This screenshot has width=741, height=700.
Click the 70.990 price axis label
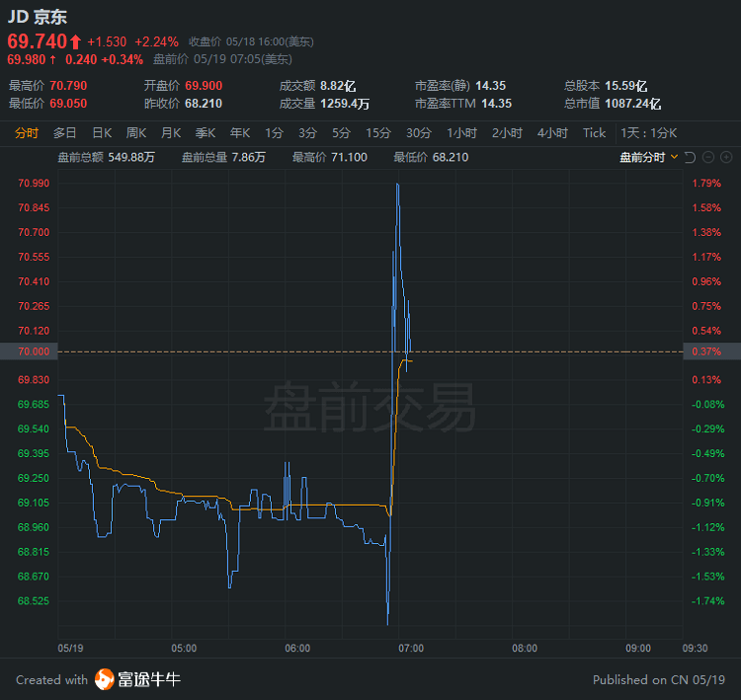[x=34, y=184]
